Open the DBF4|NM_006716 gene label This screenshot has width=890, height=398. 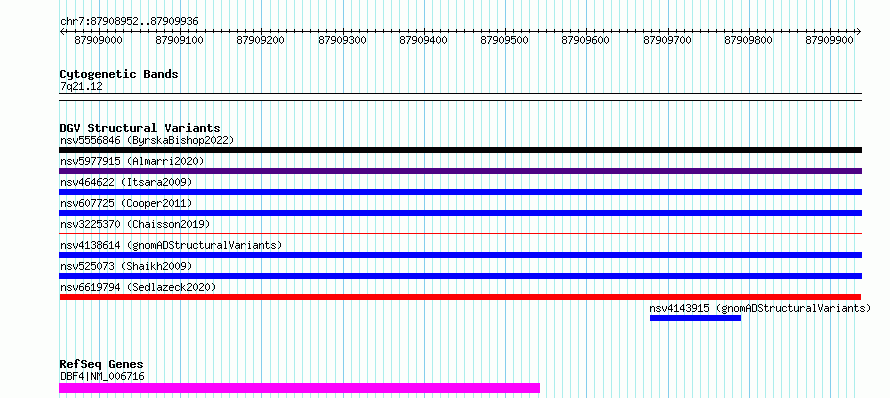click(102, 376)
